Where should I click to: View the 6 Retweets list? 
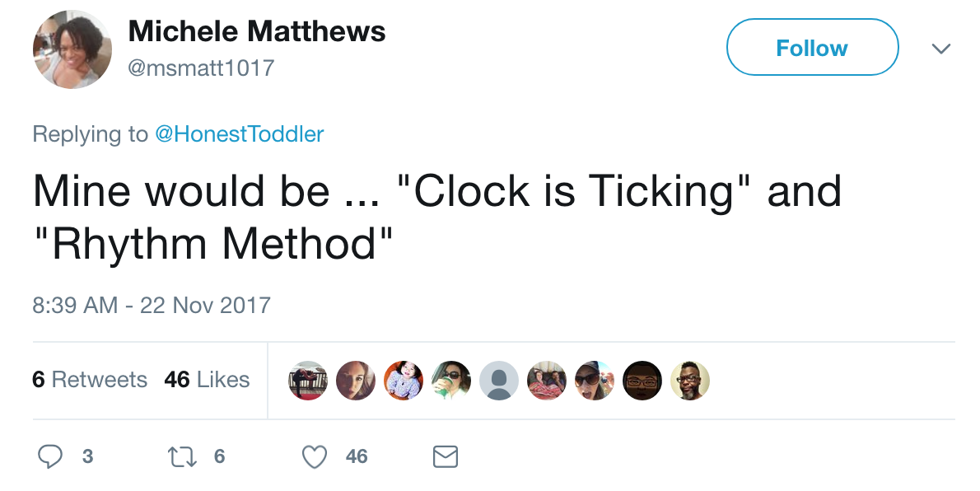[x=90, y=380]
